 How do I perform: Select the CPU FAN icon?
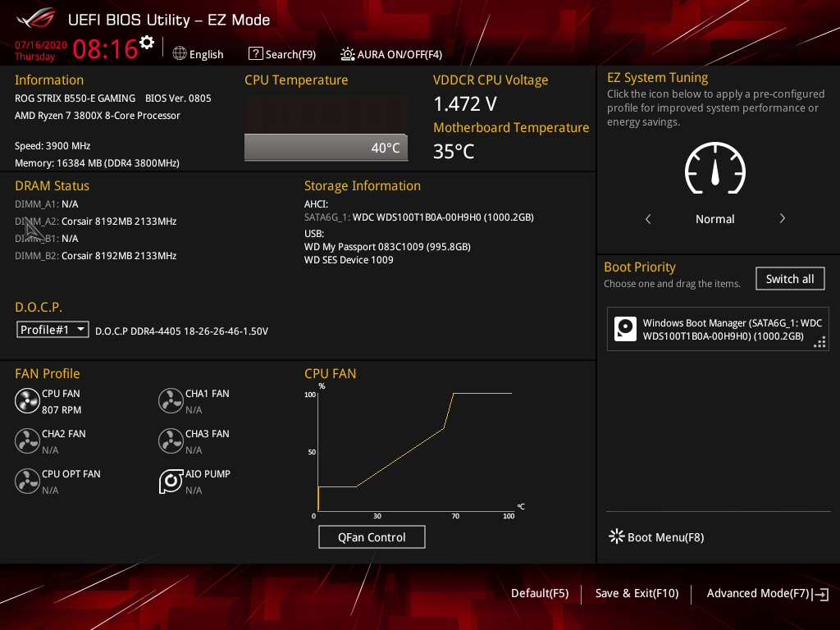pos(27,400)
